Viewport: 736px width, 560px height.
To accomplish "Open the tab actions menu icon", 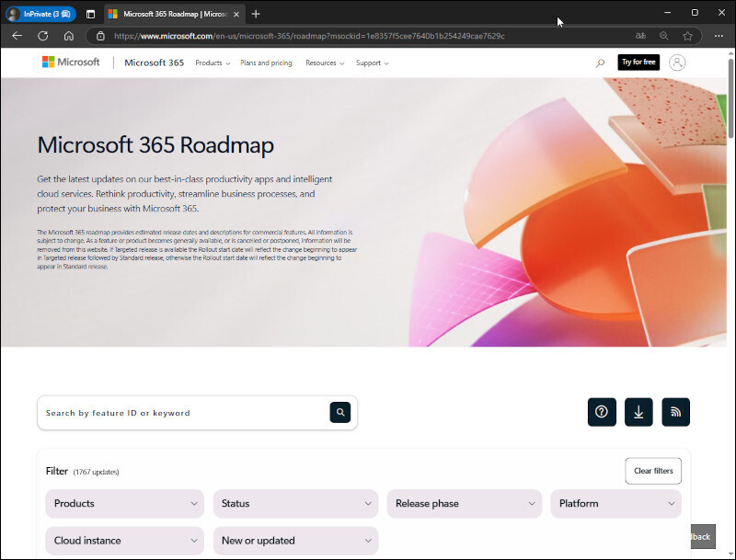I will (x=90, y=14).
